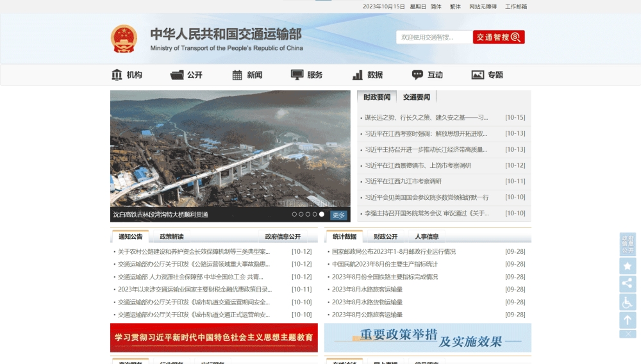Open the 公开 folder icon
This screenshot has height=364, width=641.
177,75
